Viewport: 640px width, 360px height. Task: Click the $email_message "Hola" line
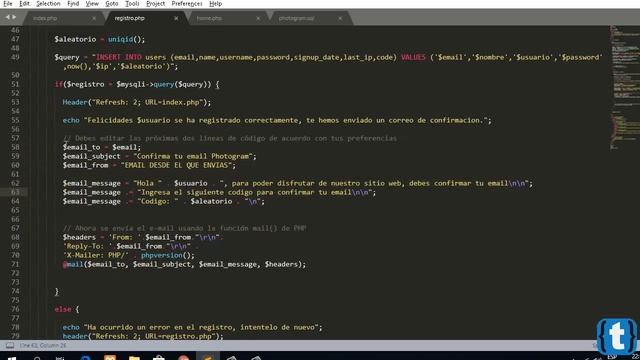click(298, 183)
